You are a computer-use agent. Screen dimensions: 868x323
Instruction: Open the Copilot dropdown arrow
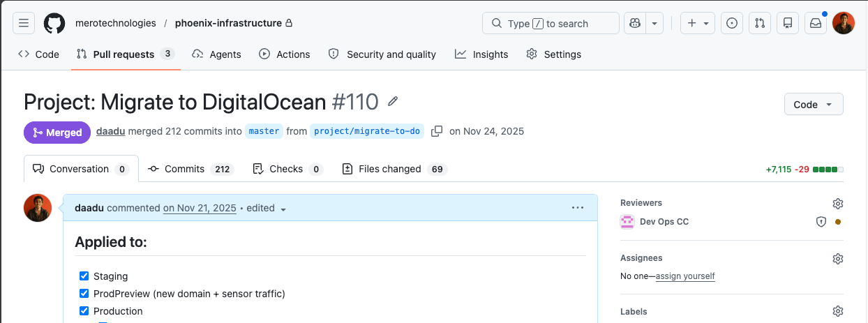(654, 23)
